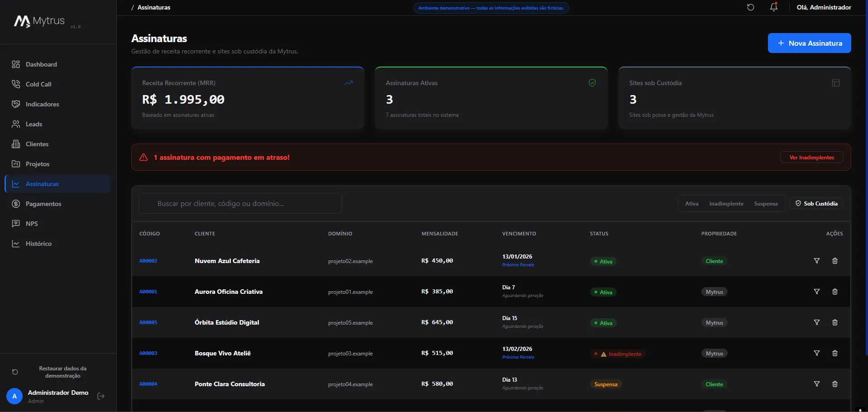Delete Nuvem Azul Cafeteria subscription
The width and height of the screenshot is (868, 412).
[x=835, y=261]
